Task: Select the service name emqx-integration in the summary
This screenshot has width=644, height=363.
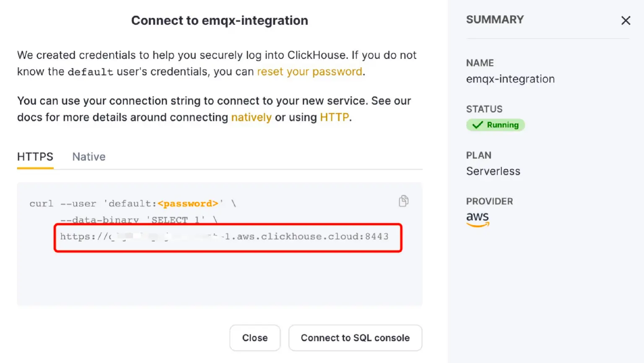Action: [510, 79]
